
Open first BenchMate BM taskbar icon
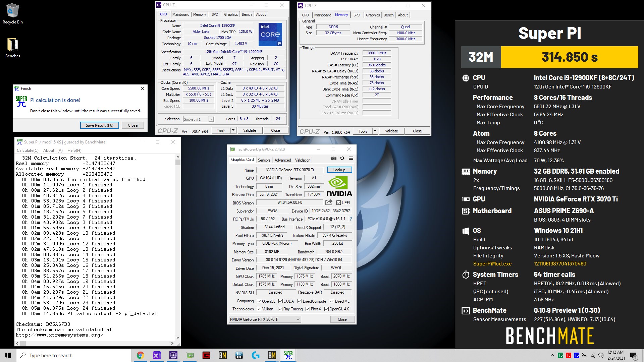pos(223,355)
